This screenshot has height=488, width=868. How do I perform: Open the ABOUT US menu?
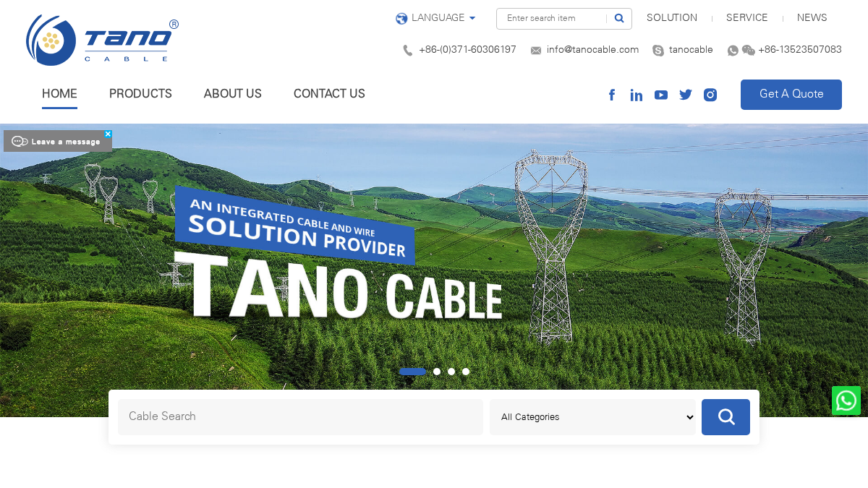pos(233,94)
